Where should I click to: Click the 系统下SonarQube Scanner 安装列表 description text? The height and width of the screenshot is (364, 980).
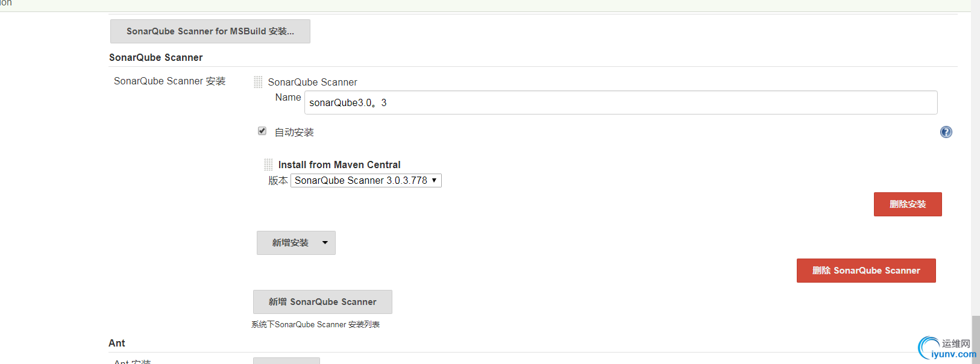pyautogui.click(x=315, y=324)
